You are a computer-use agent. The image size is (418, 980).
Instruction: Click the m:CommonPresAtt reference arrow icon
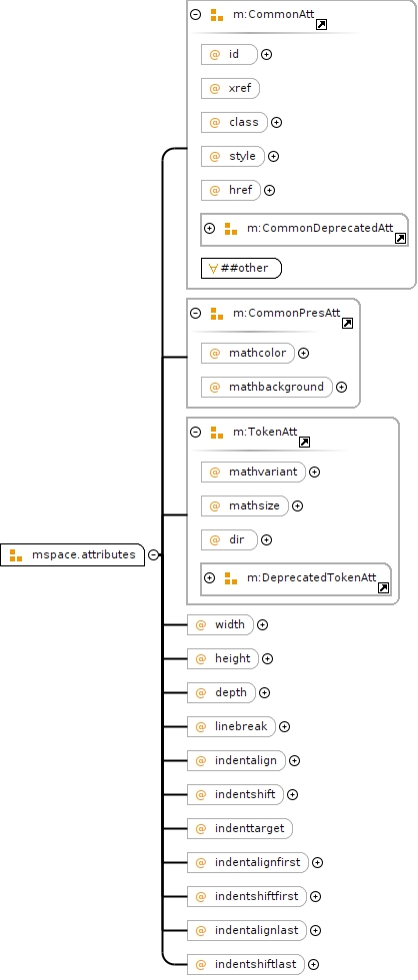(347, 323)
